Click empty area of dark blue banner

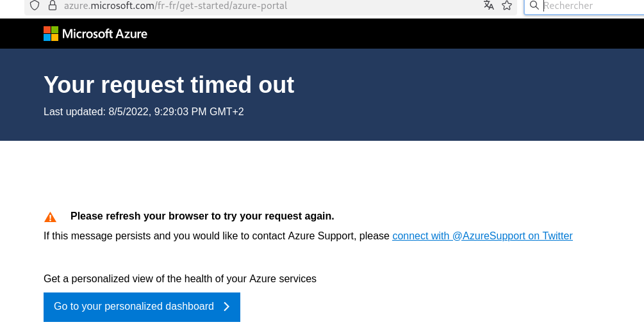449,96
